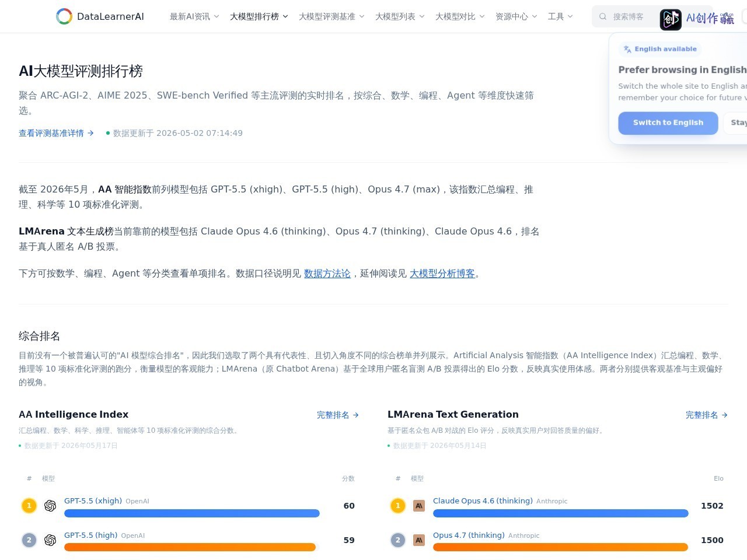Click the Elo value 1500
The width and height of the screenshot is (747, 560).
point(712,540)
